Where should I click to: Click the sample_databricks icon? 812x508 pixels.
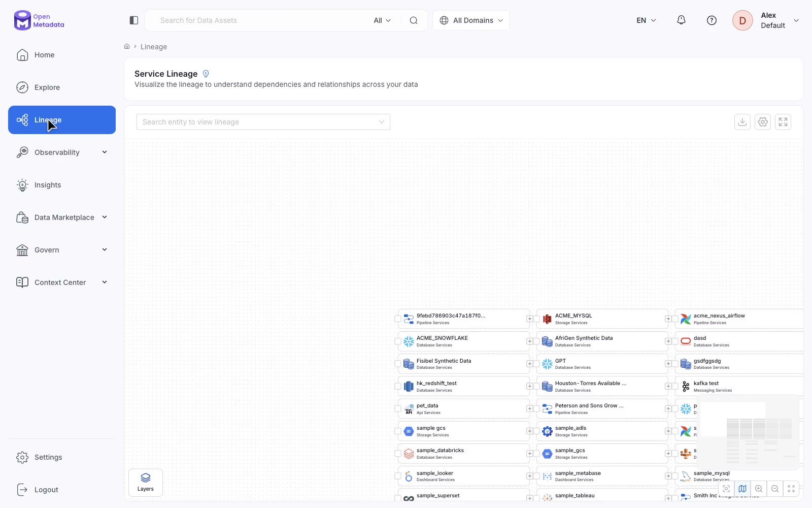click(409, 454)
